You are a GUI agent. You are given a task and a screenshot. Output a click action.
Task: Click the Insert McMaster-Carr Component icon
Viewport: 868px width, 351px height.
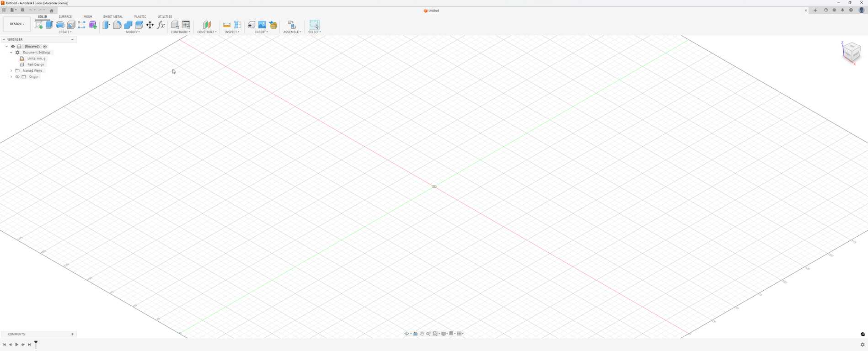273,25
